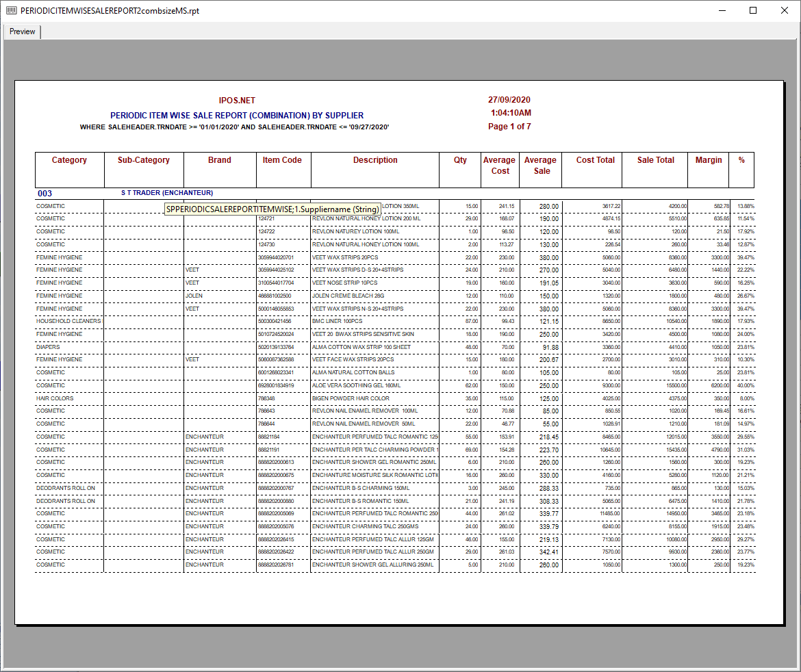
Task: Click average sale value 223.70
Action: pyautogui.click(x=548, y=450)
